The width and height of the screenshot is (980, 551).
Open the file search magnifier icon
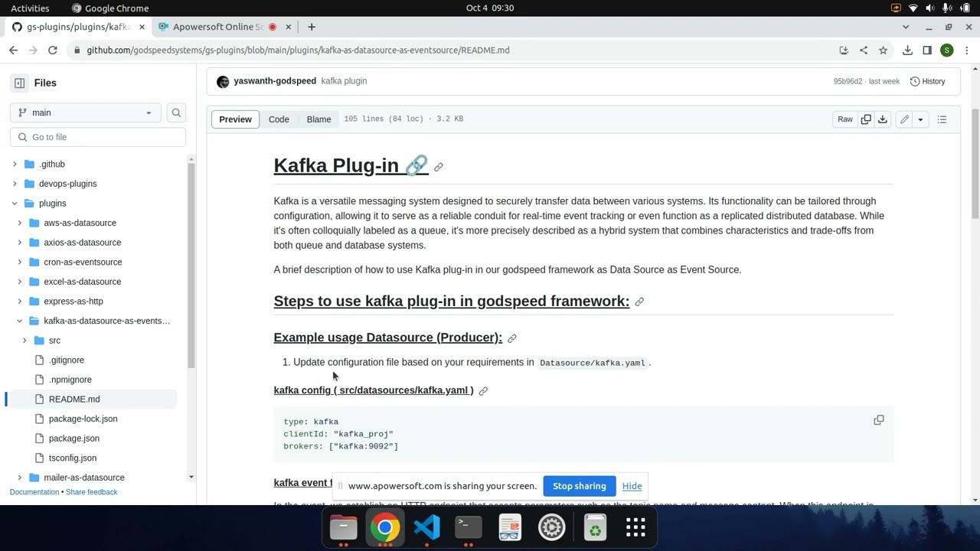tap(176, 112)
